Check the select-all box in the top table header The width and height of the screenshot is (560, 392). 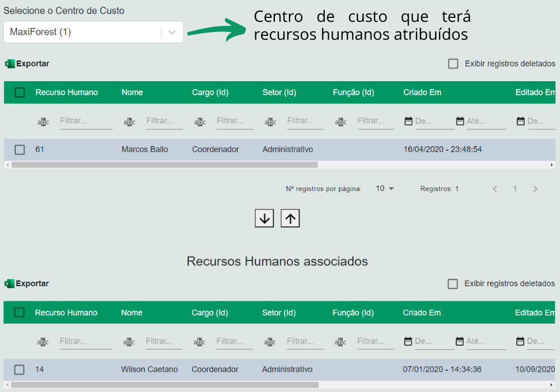[20, 92]
